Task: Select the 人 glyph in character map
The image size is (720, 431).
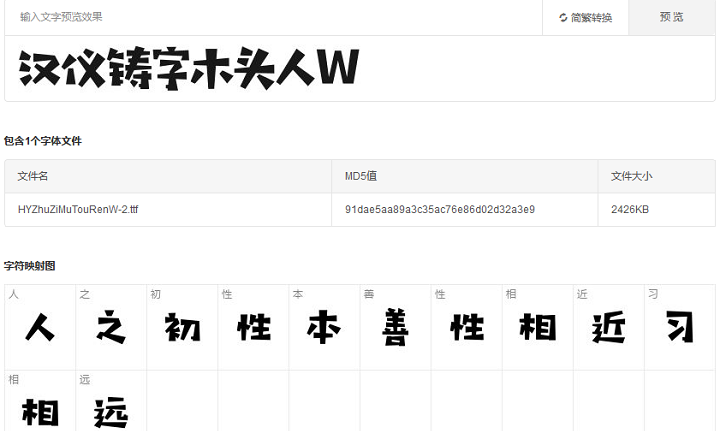Action: [40, 328]
